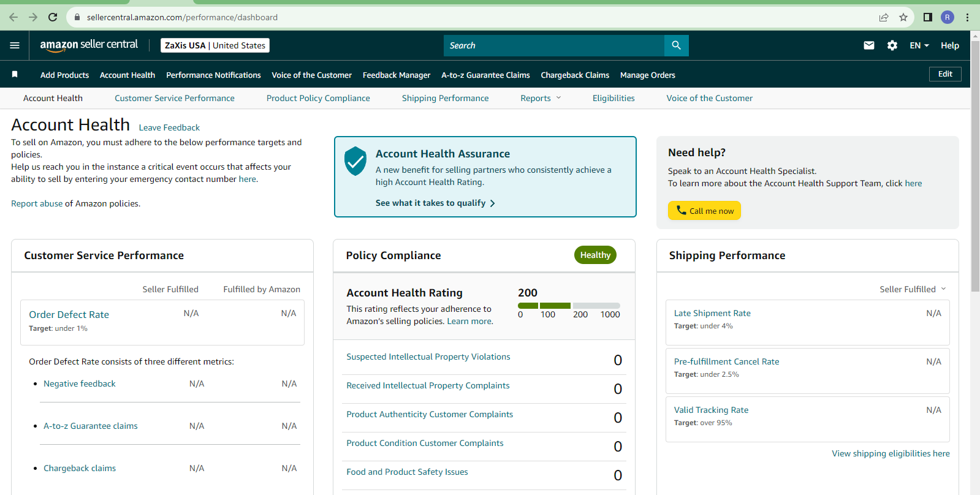This screenshot has width=980, height=495.
Task: Open Chargeback Claims menu item
Action: pos(575,75)
